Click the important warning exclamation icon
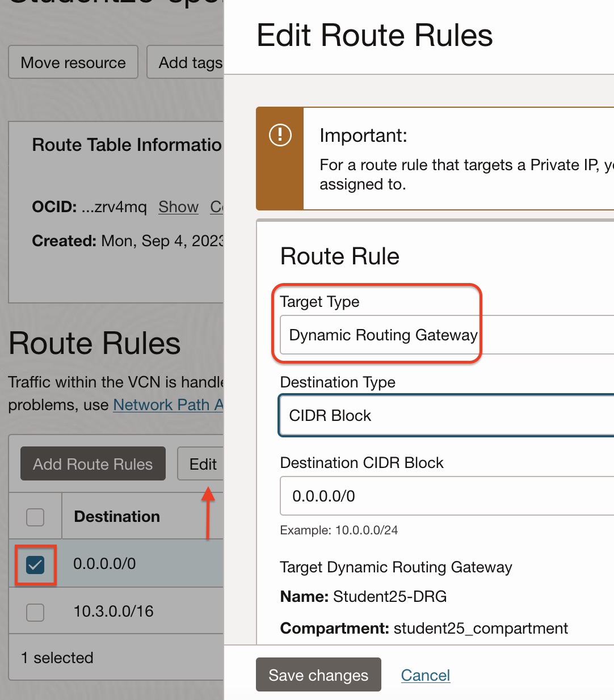 coord(280,135)
